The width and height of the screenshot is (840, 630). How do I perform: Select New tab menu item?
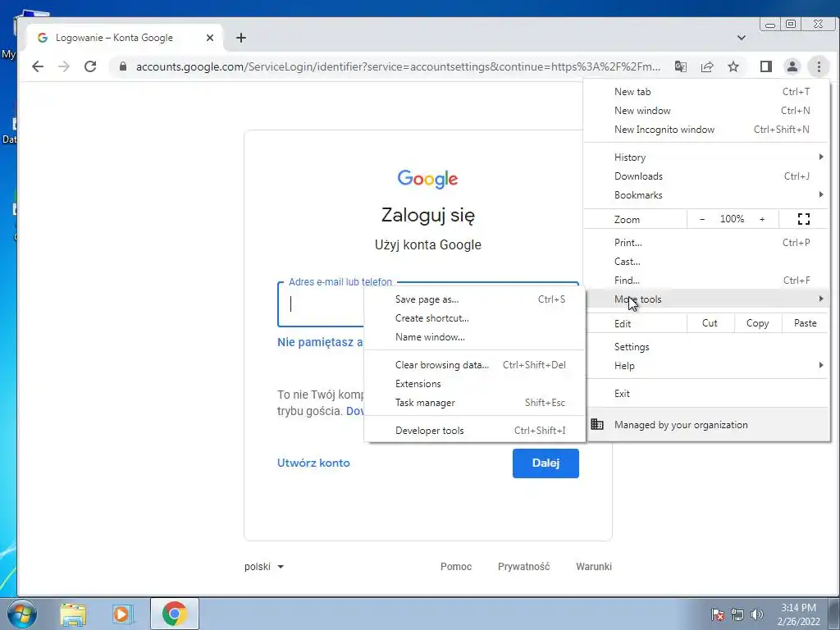tap(706, 92)
